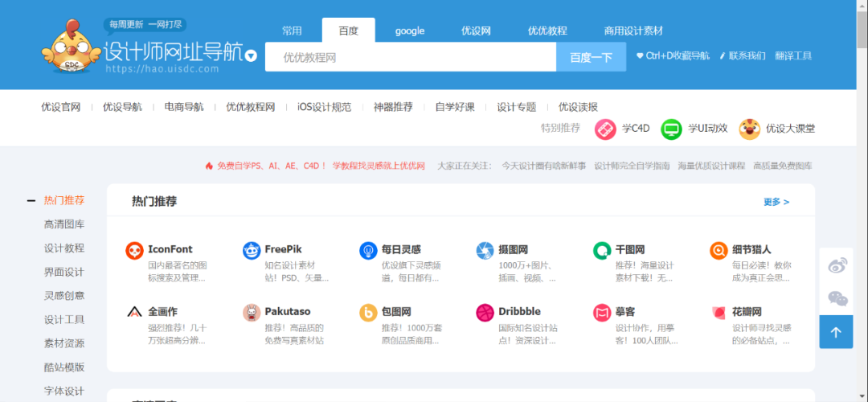Click the 全画作 logo icon

[x=134, y=312]
